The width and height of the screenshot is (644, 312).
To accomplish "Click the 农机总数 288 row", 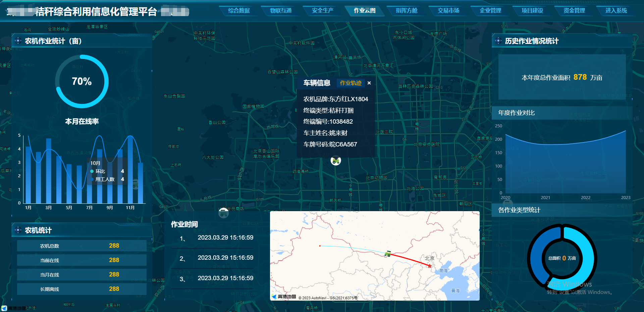I will (x=82, y=246).
